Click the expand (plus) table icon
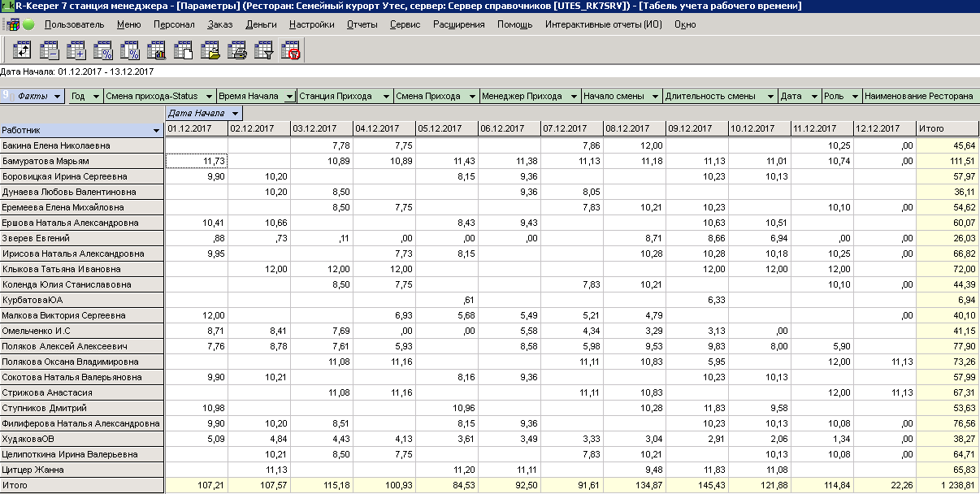The height and width of the screenshot is (494, 980). 76,51
